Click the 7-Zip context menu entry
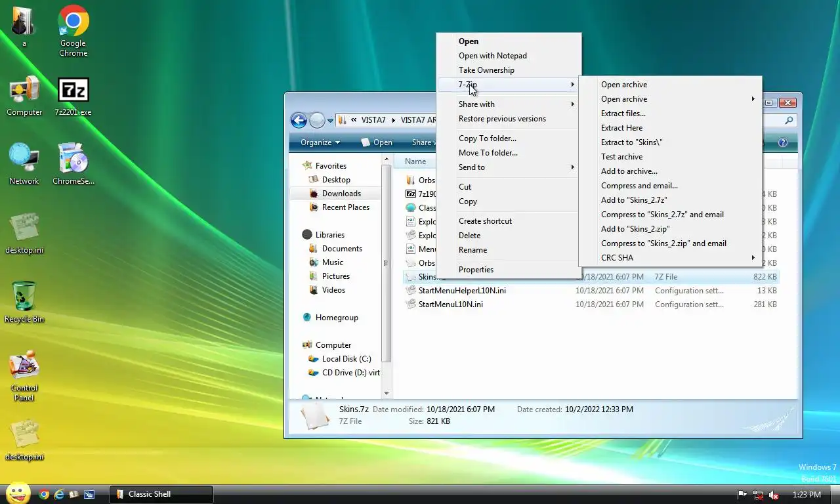The width and height of the screenshot is (840, 504). coord(508,85)
